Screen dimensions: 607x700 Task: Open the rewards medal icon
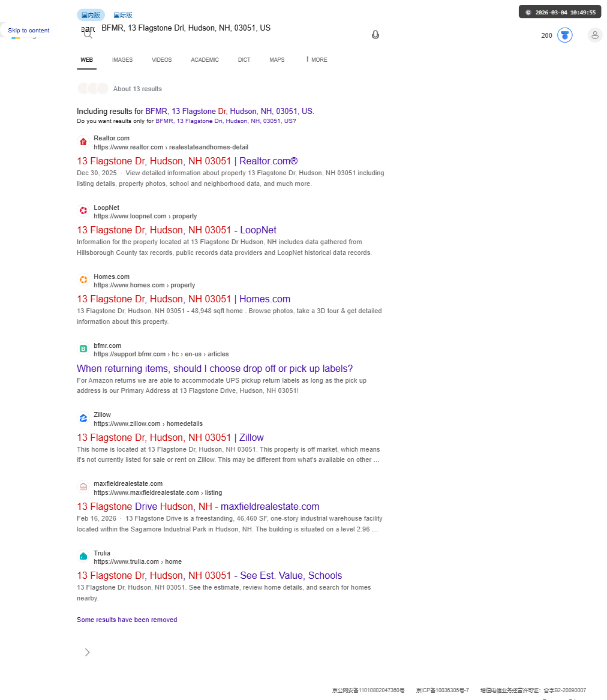(x=564, y=35)
